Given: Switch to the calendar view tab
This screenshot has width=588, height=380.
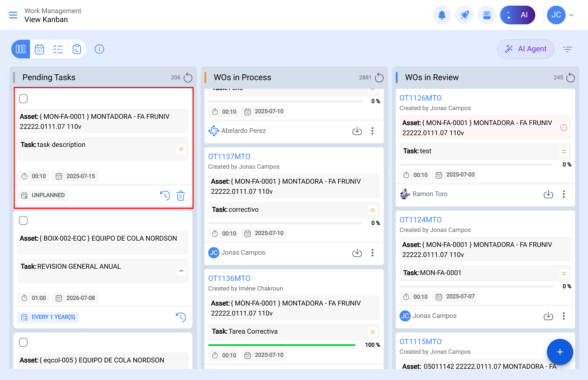Looking at the screenshot, I should [x=39, y=49].
